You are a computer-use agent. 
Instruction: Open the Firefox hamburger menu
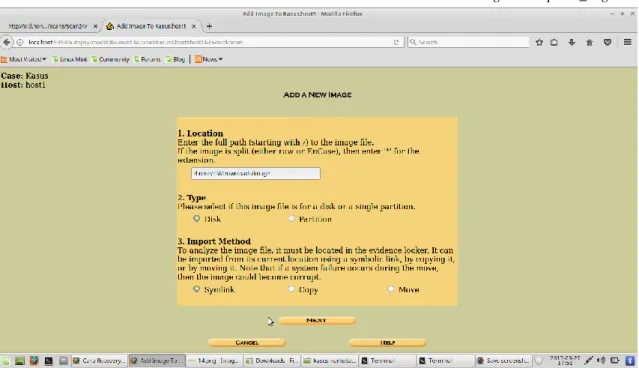[x=628, y=42]
